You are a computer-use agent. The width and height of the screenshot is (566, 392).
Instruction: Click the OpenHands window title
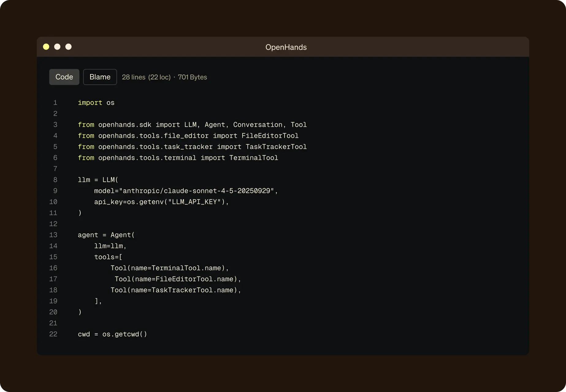(x=286, y=47)
